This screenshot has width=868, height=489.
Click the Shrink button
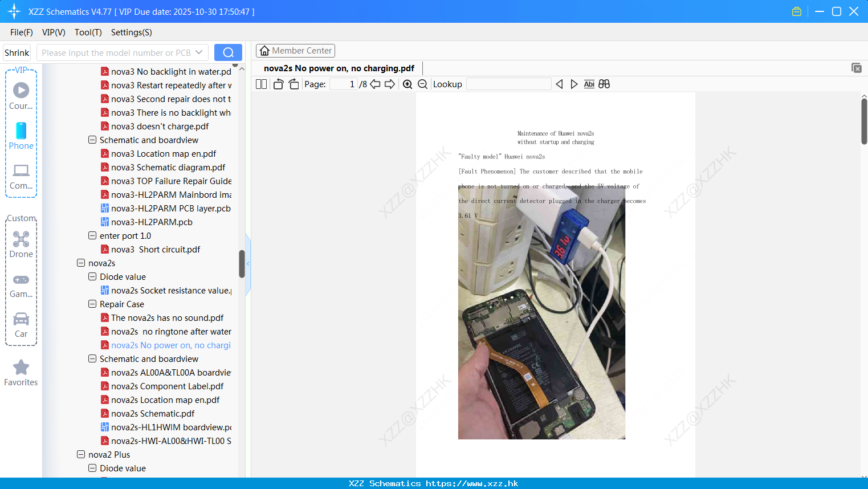(x=17, y=52)
